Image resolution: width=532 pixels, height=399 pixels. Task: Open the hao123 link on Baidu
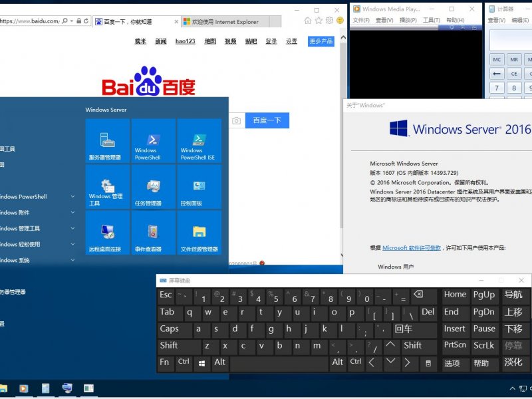coord(186,41)
